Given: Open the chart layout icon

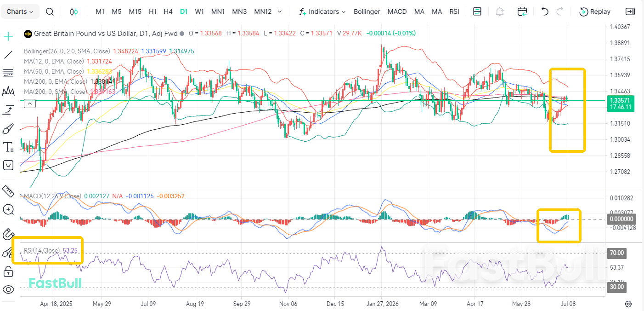Looking at the screenshot, I should click(477, 12).
